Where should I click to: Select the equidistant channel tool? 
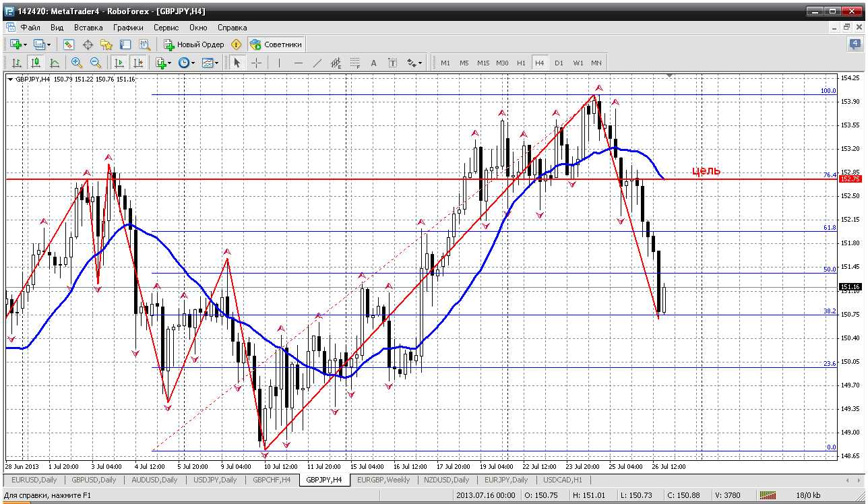[x=337, y=63]
